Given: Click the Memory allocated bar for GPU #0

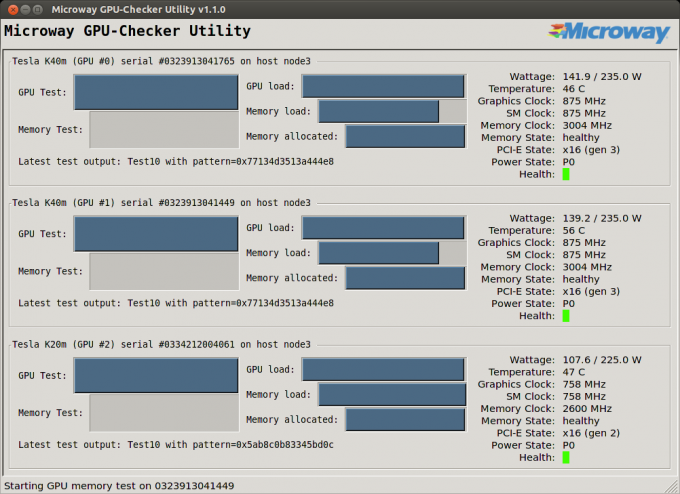Looking at the screenshot, I should pos(406,137).
